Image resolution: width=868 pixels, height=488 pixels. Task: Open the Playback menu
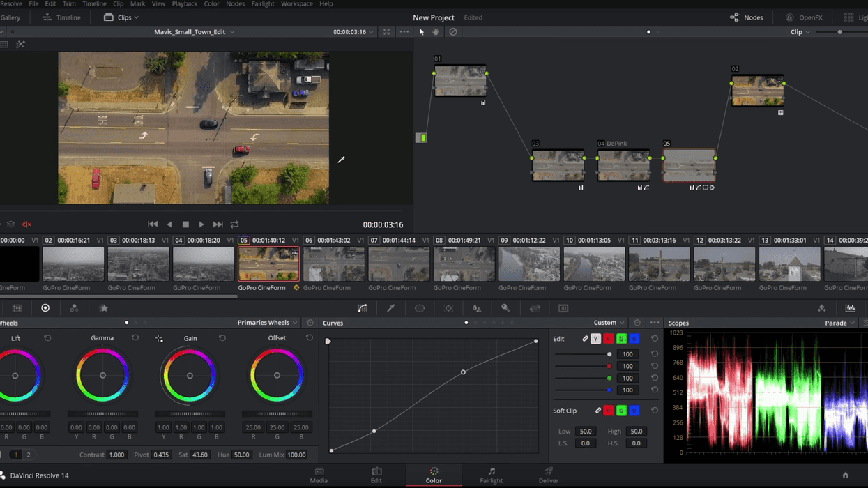(185, 4)
